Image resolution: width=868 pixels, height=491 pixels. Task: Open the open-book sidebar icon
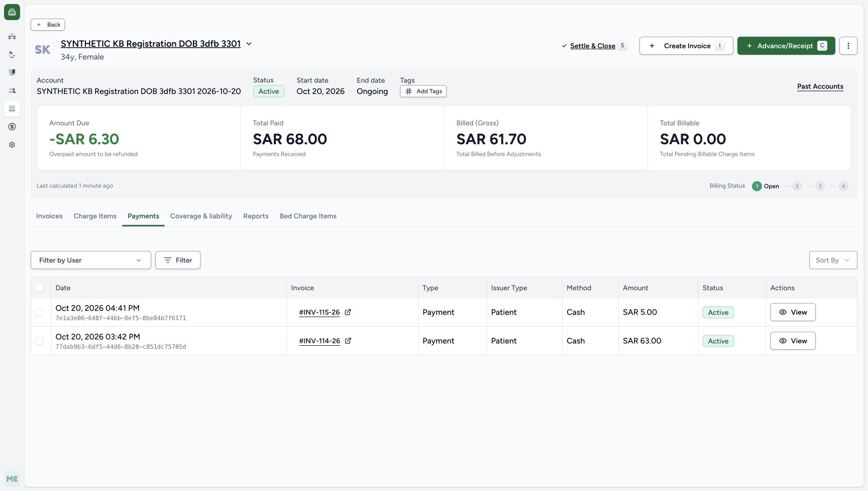pos(12,72)
